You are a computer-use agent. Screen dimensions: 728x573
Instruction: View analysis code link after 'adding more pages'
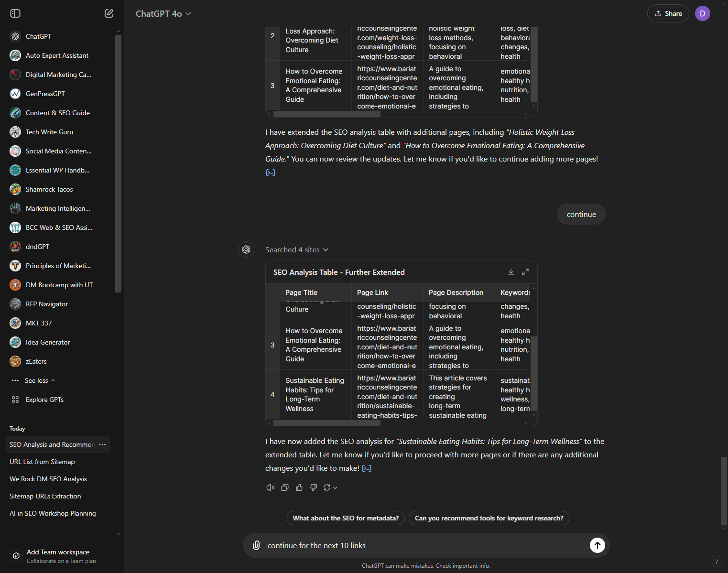(x=271, y=173)
